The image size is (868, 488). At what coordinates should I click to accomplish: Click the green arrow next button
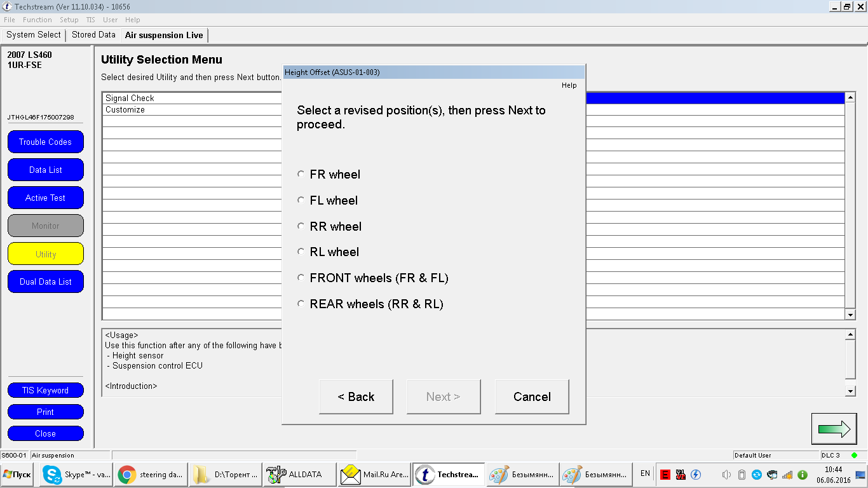tap(834, 429)
